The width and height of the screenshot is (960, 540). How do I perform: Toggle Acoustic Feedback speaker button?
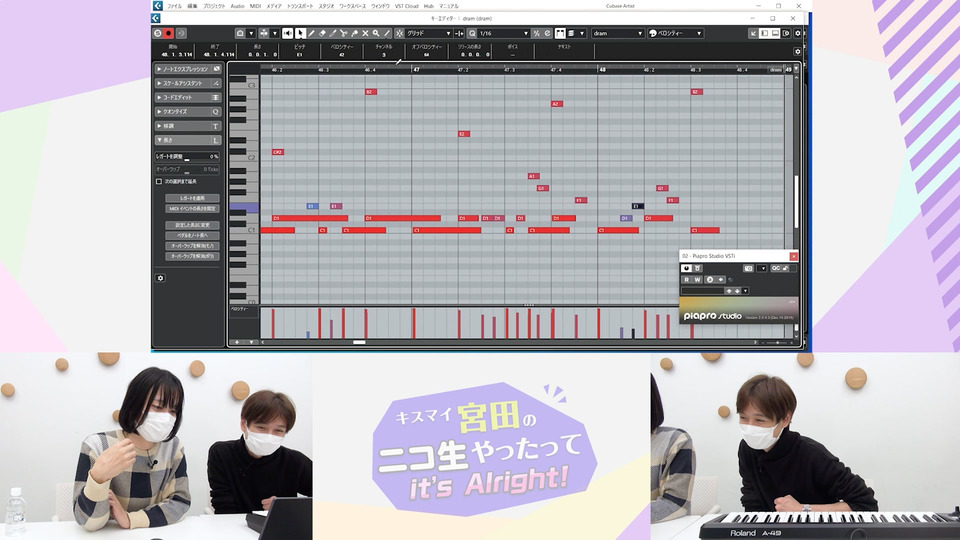pos(287,33)
